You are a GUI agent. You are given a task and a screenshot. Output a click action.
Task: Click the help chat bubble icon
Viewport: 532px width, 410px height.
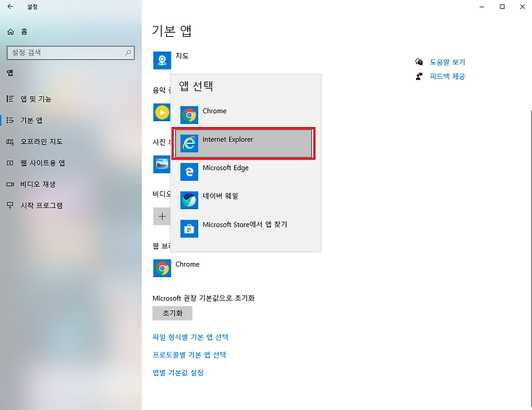click(x=419, y=62)
